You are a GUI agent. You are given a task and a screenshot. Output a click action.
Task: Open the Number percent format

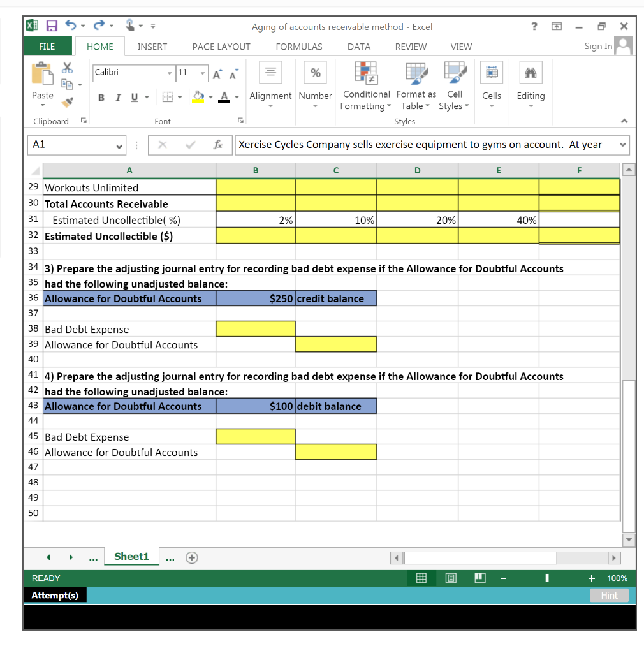pos(315,72)
